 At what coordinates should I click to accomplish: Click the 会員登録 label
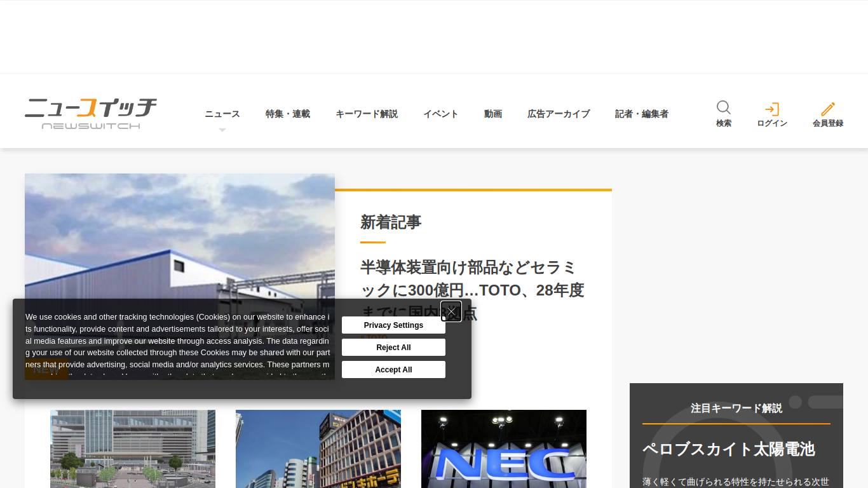pyautogui.click(x=828, y=123)
